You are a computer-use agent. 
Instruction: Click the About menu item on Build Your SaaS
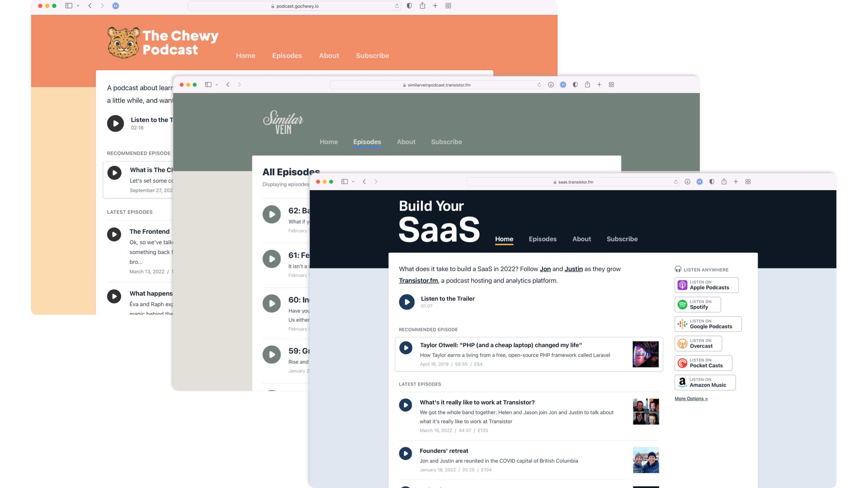581,239
